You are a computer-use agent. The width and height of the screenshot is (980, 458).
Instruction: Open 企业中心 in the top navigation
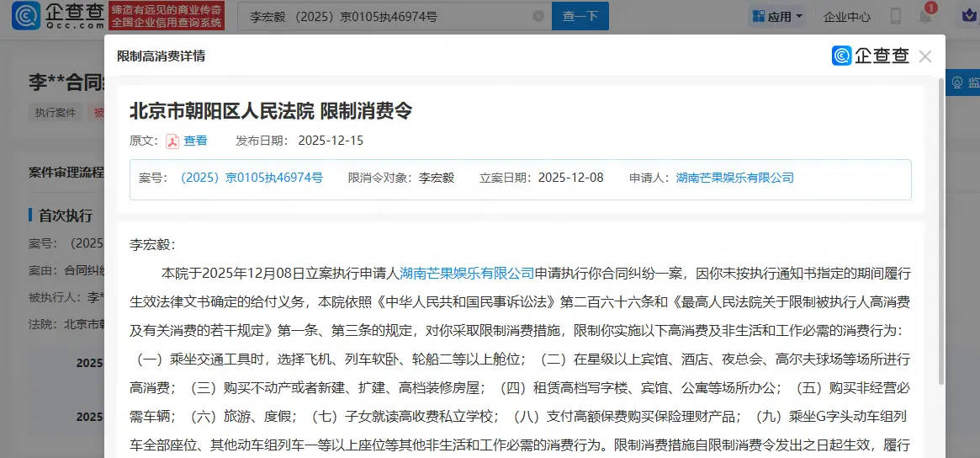pyautogui.click(x=846, y=16)
